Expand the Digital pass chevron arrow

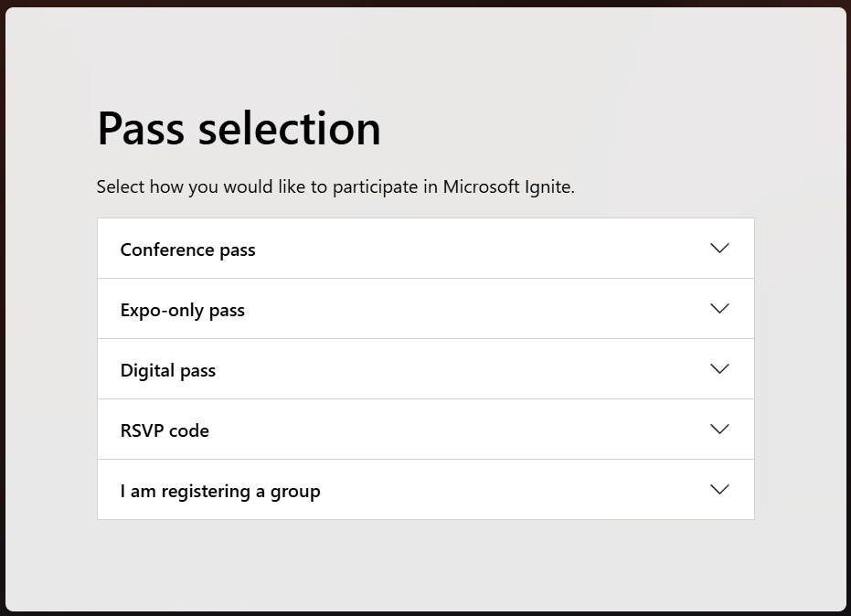tap(719, 369)
